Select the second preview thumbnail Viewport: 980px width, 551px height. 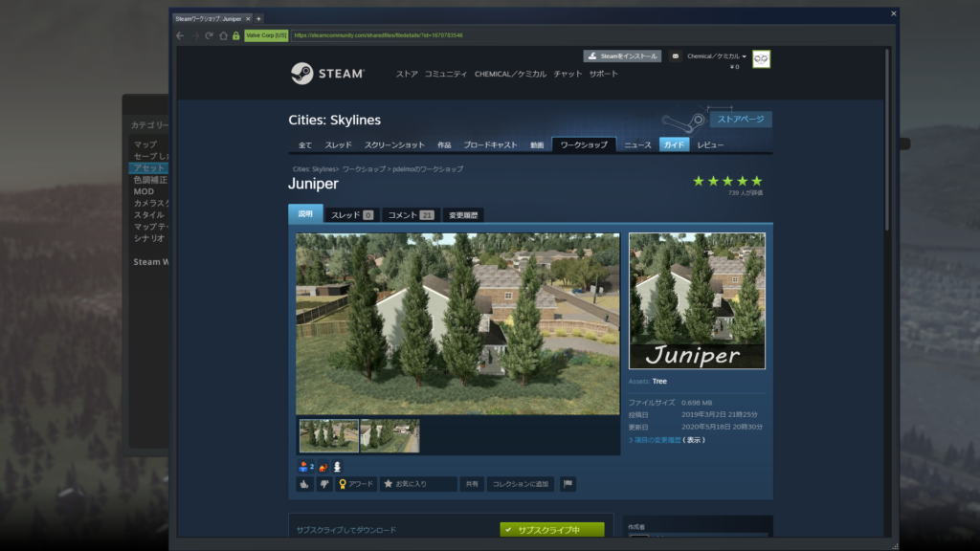pos(390,435)
